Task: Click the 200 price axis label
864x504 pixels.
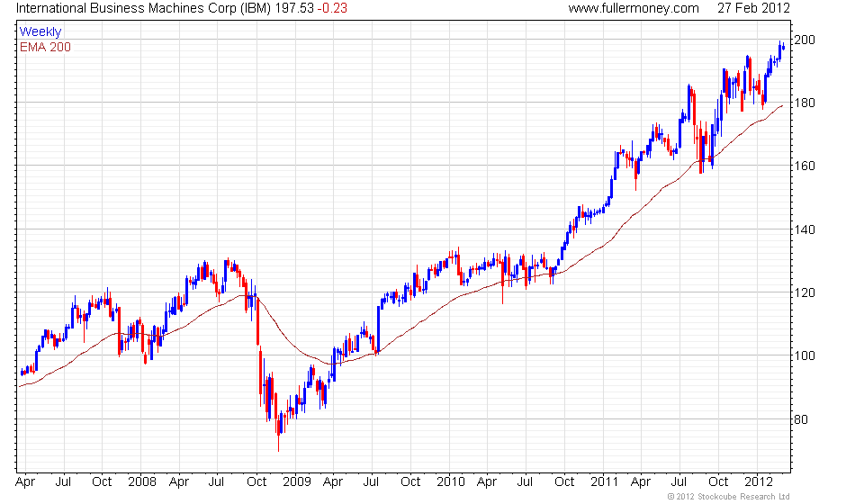Action: 804,40
